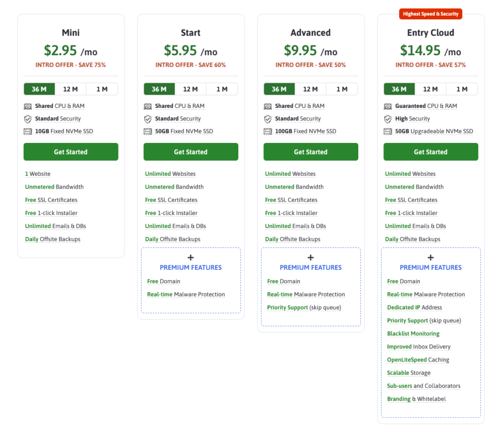Toggle 1 M billing on the Start plan
Viewport: 504px width, 438px height.
[222, 89]
